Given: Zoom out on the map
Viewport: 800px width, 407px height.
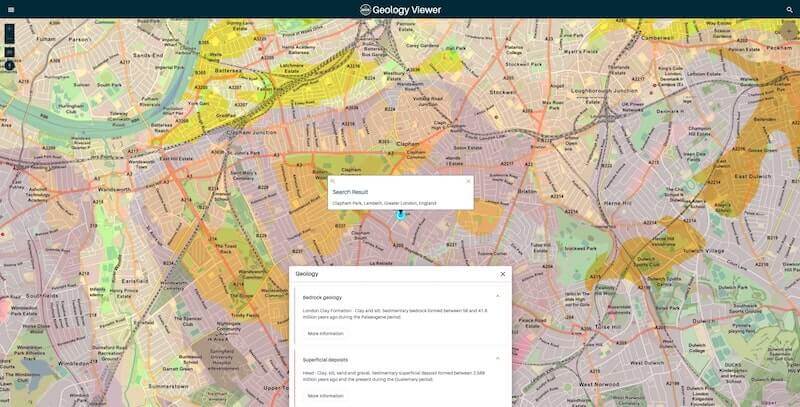Looking at the screenshot, I should (x=9, y=39).
